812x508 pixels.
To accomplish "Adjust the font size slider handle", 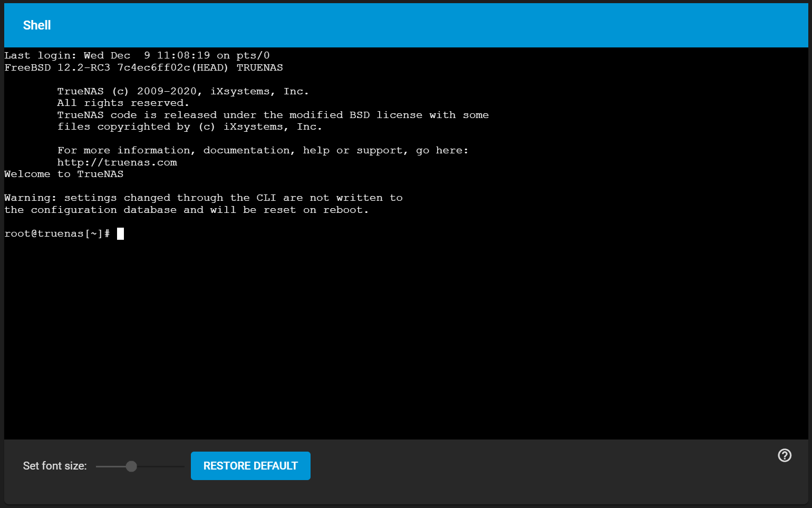I will tap(131, 466).
